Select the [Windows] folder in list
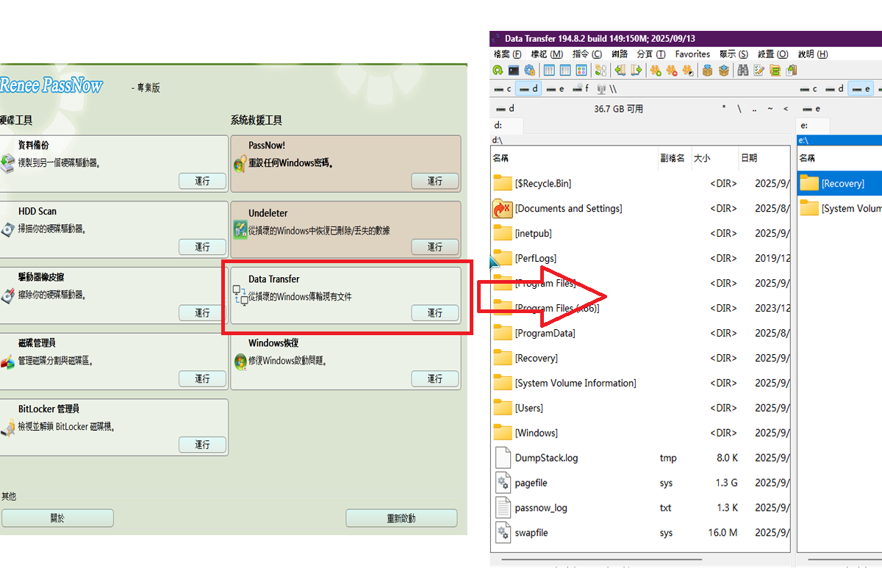882x588 pixels. (x=536, y=433)
